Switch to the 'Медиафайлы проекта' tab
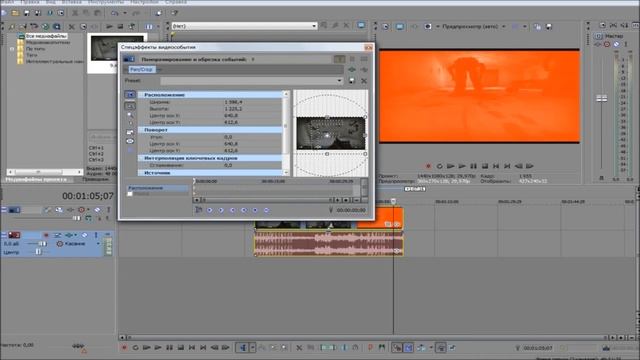Screen dimensions: 640x360 click(36, 179)
